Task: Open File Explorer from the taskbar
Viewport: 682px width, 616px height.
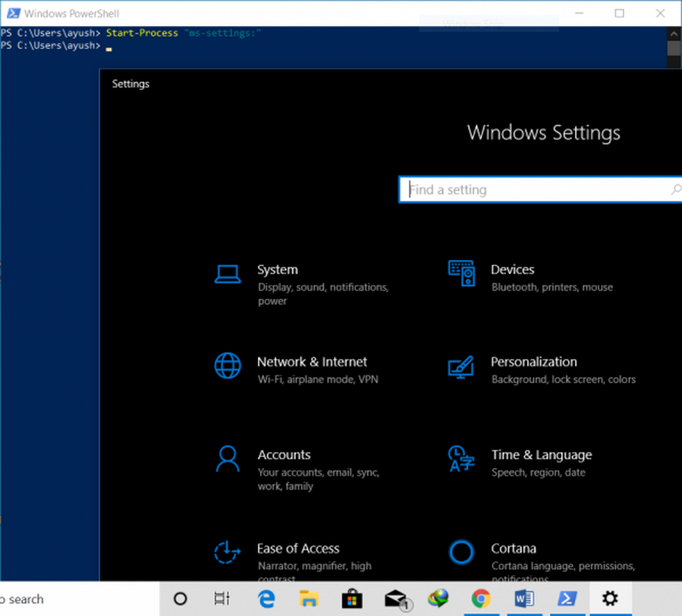Action: 309,599
